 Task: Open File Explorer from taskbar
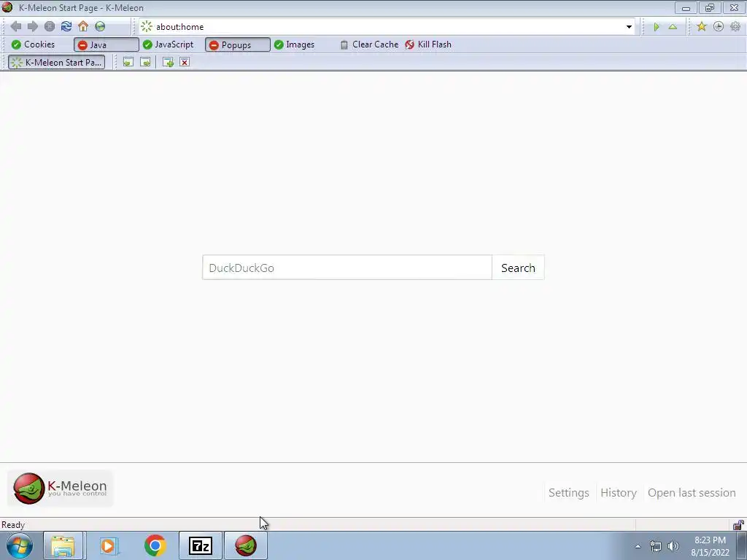[63, 545]
